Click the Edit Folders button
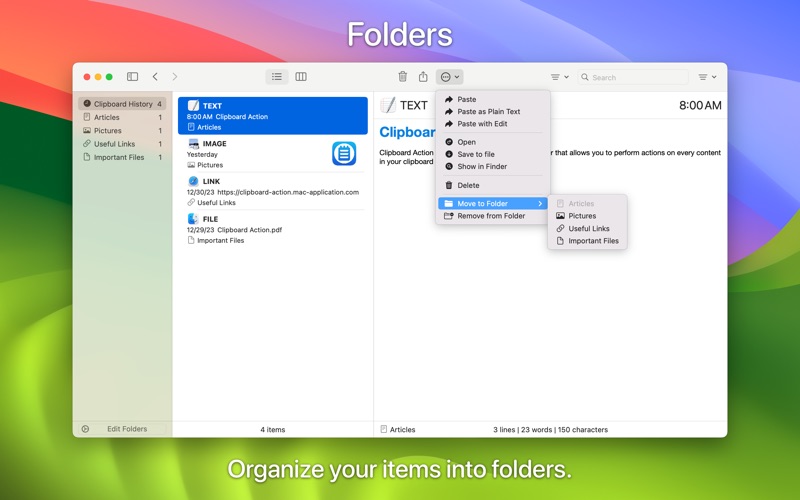This screenshot has width=800, height=500. 127,429
